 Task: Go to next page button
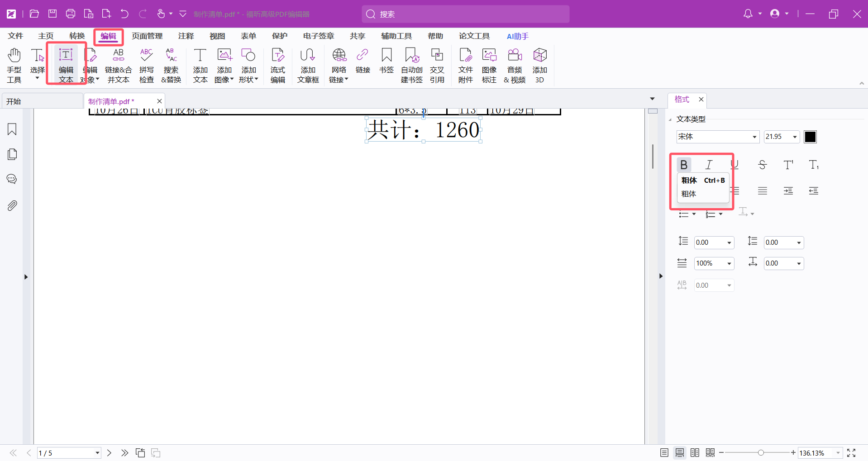click(x=109, y=453)
